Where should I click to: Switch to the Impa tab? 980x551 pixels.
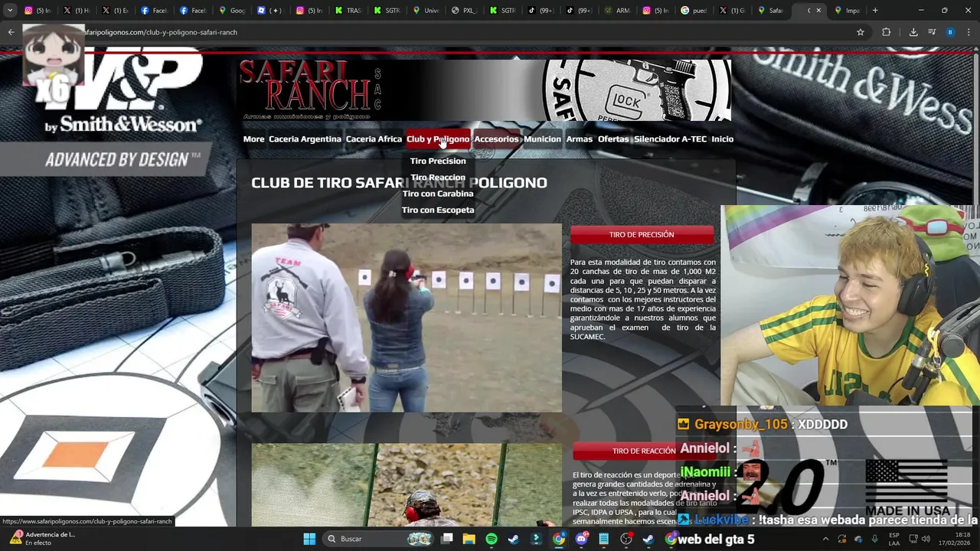pyautogui.click(x=848, y=11)
